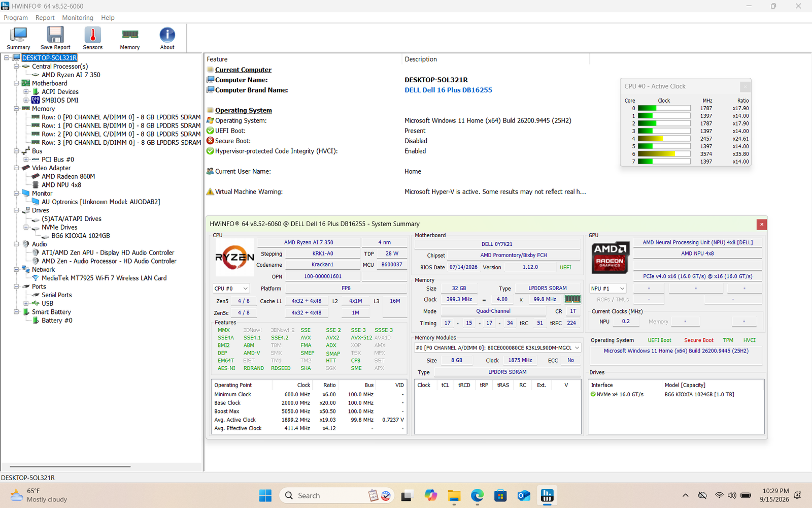The width and height of the screenshot is (812, 508).
Task: Expand the ACPI Devices tree node
Action: [26, 92]
